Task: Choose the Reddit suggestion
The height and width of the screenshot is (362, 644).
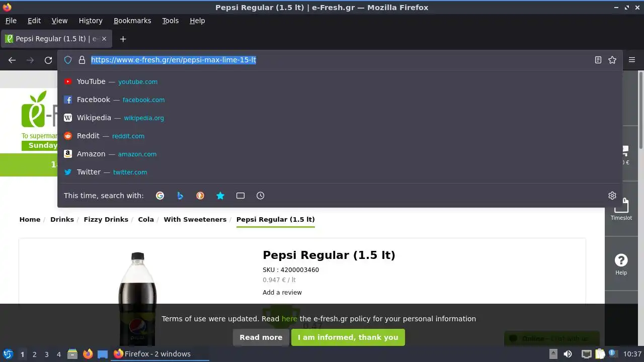Action: pos(340,136)
